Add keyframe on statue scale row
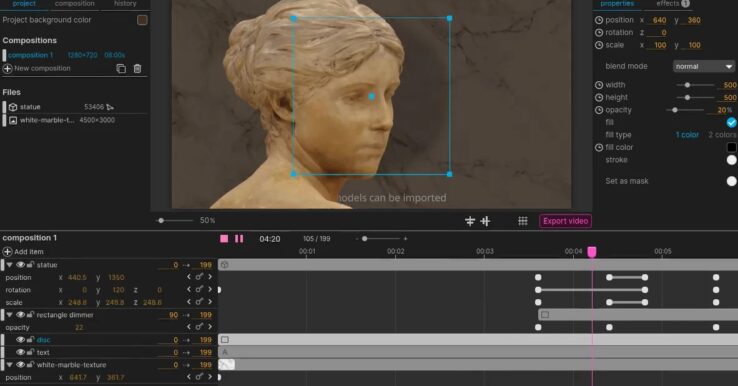738x386 pixels. (199, 302)
